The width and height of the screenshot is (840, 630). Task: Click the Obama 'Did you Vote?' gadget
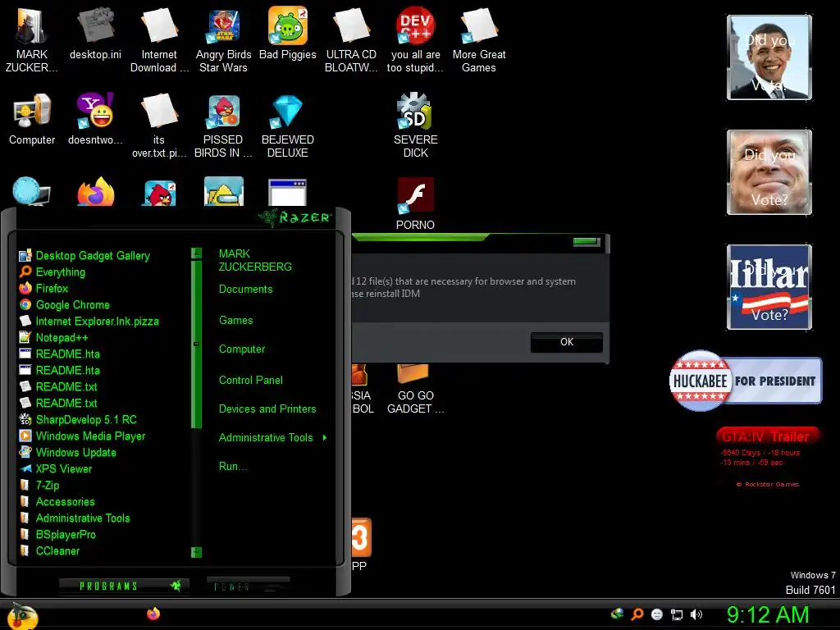pyautogui.click(x=769, y=57)
